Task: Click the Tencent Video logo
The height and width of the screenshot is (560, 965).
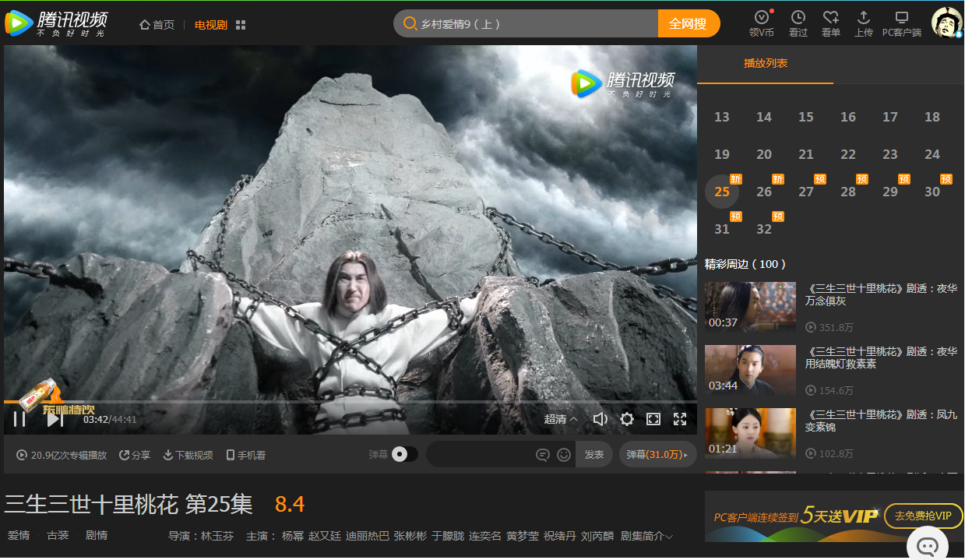Action: [x=56, y=23]
